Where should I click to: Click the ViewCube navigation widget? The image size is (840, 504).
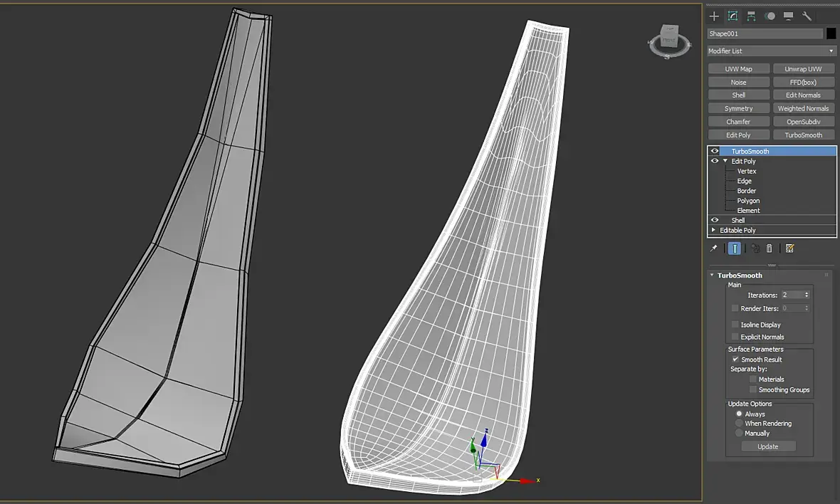tap(669, 41)
